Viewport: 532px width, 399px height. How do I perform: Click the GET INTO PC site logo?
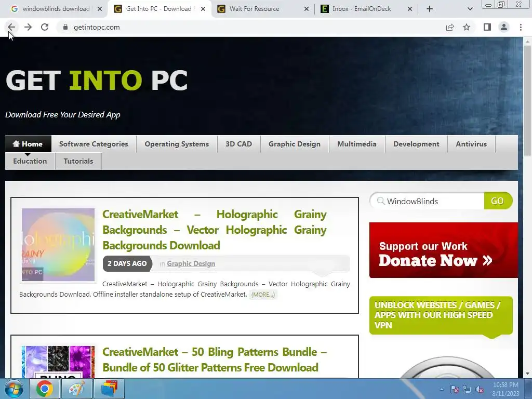[97, 80]
